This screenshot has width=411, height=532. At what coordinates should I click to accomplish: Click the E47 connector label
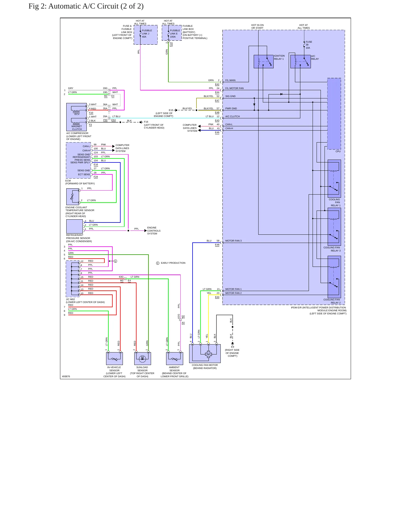click(217, 101)
